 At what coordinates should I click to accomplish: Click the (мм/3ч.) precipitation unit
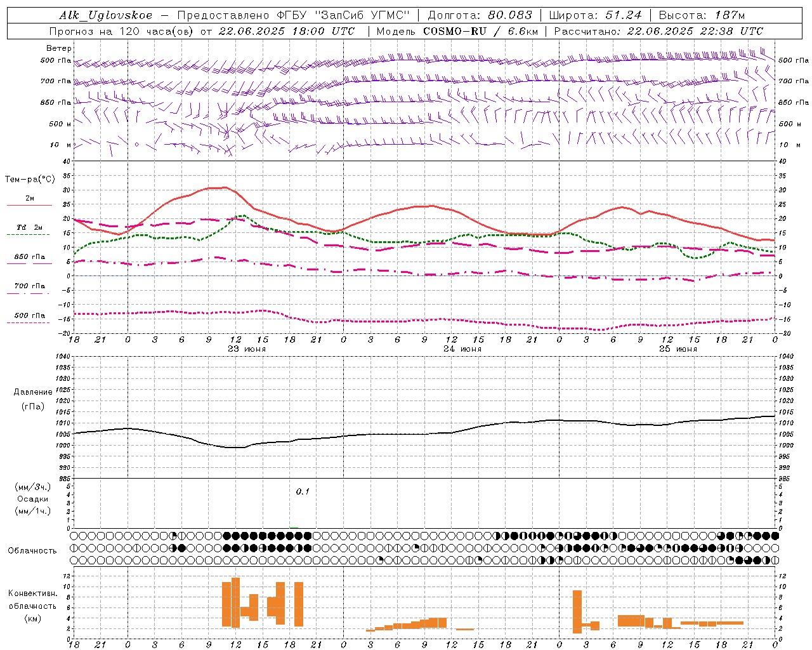coord(33,487)
